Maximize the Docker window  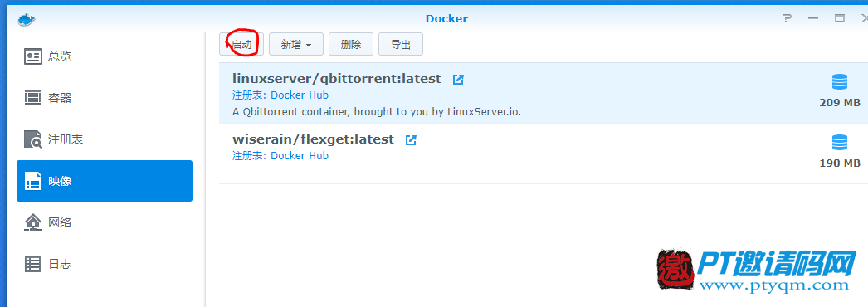coord(840,18)
